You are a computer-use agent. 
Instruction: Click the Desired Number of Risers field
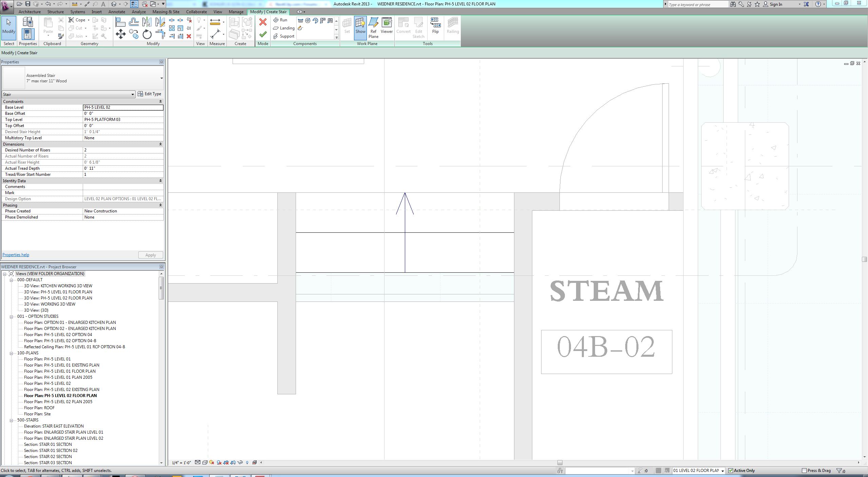(123, 150)
